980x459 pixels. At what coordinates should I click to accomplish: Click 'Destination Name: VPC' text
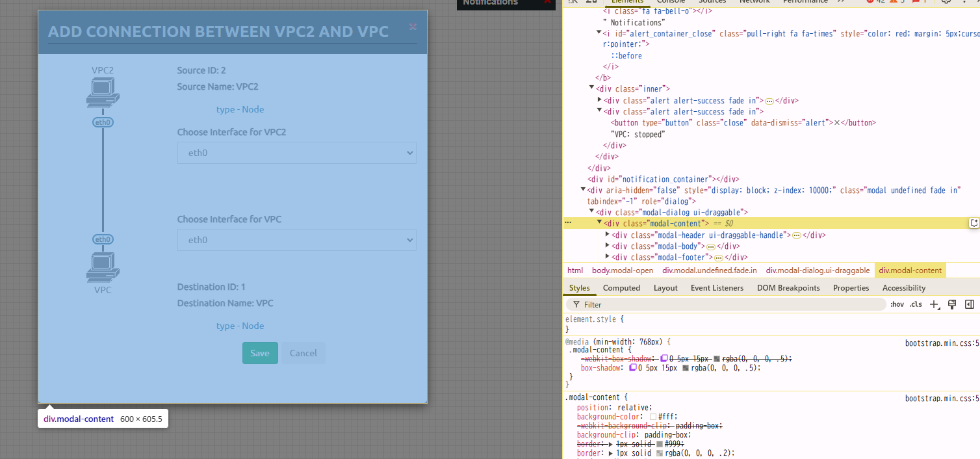pos(226,303)
